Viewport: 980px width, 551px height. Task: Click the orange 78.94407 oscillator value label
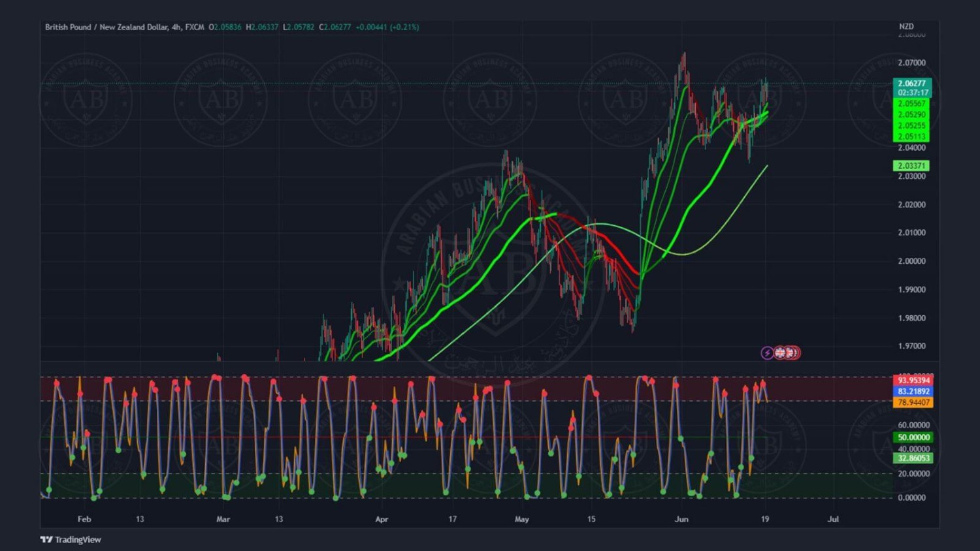913,403
